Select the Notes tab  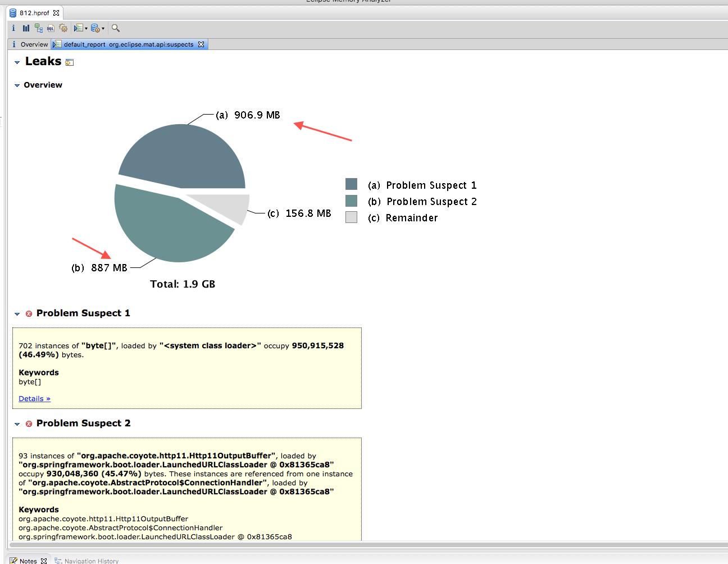click(28, 561)
